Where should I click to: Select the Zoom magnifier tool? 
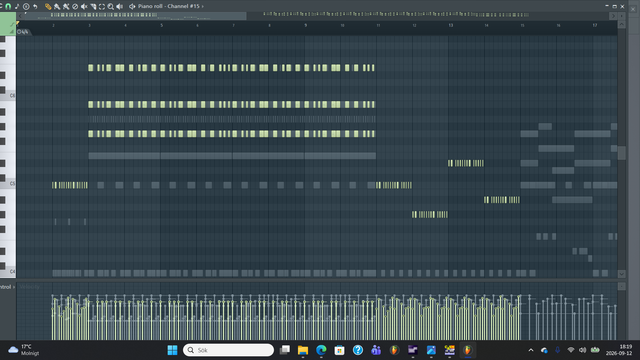[111, 6]
